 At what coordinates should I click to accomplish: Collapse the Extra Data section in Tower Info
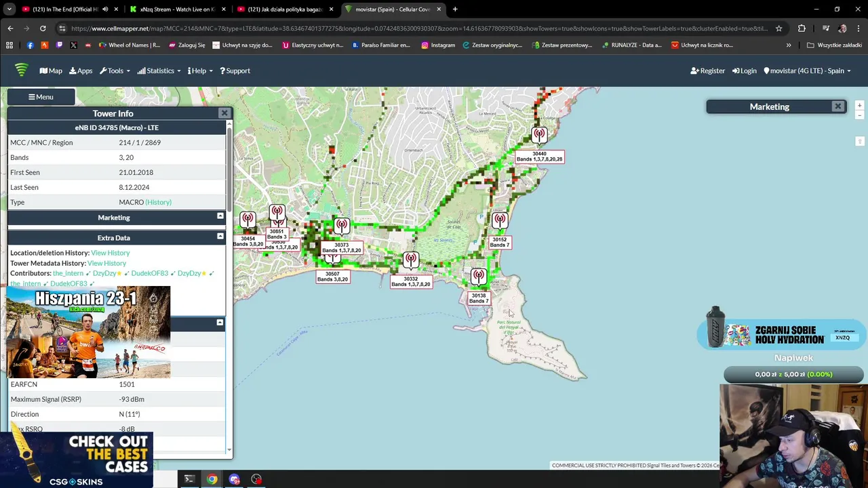point(220,237)
